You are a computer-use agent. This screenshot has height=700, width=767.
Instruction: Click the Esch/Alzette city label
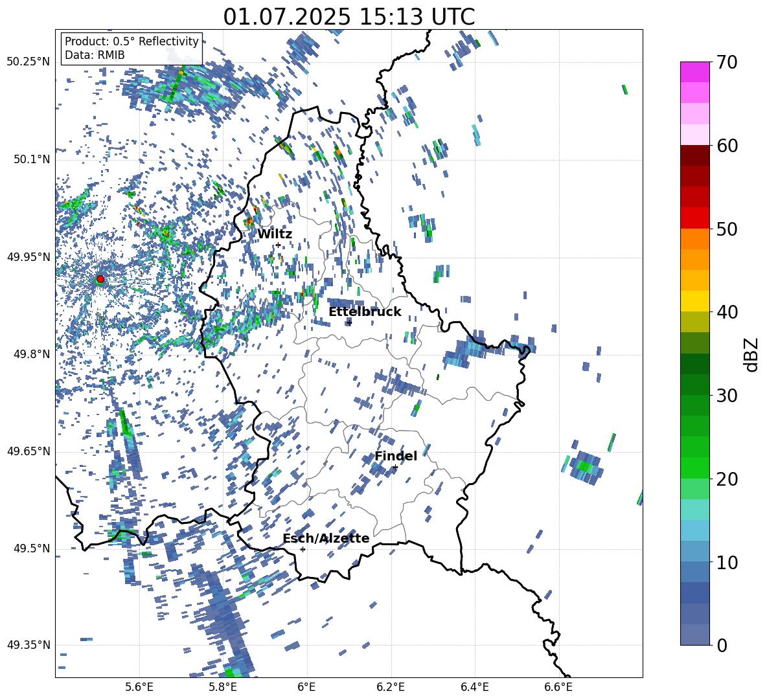[326, 539]
